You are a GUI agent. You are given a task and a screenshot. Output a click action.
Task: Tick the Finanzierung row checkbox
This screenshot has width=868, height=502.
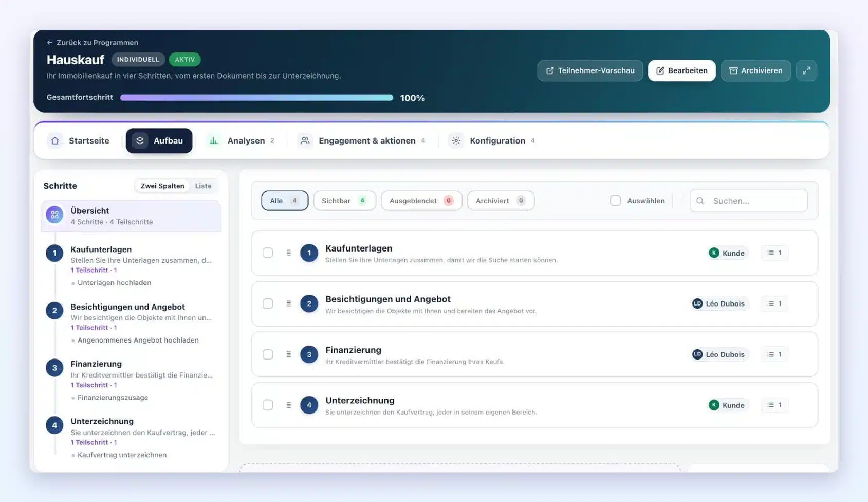coord(268,354)
